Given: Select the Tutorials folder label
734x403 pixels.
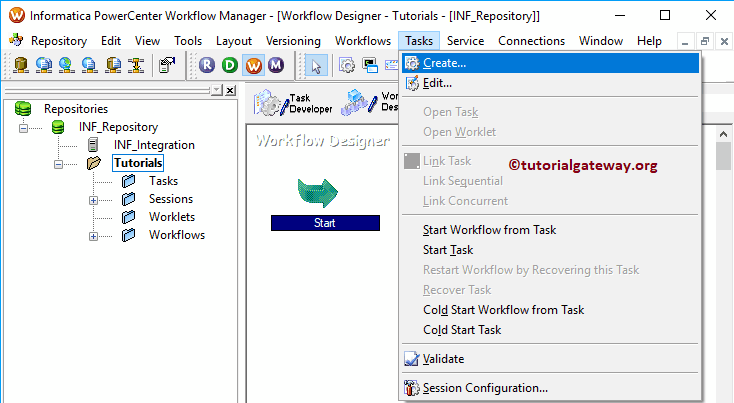Looking at the screenshot, I should [x=138, y=163].
